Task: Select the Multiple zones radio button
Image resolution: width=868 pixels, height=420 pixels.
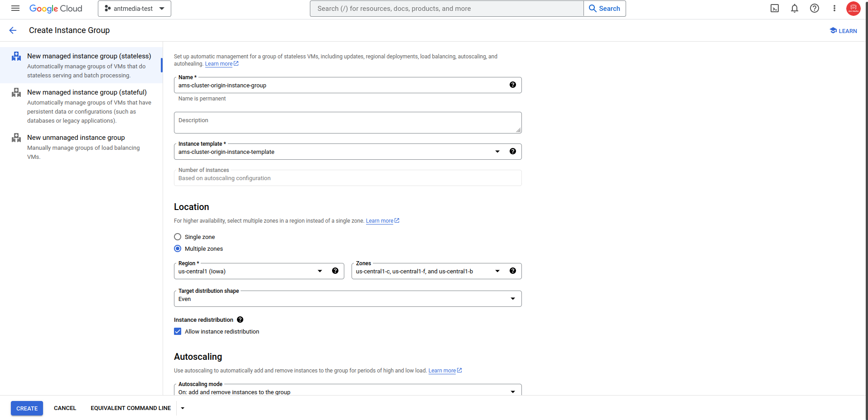Action: point(178,248)
